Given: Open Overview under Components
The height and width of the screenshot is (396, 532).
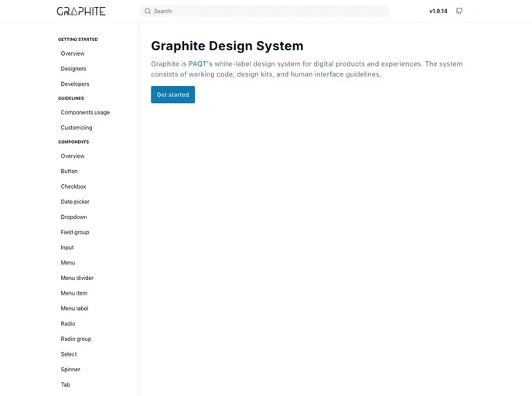Looking at the screenshot, I should [x=73, y=156].
